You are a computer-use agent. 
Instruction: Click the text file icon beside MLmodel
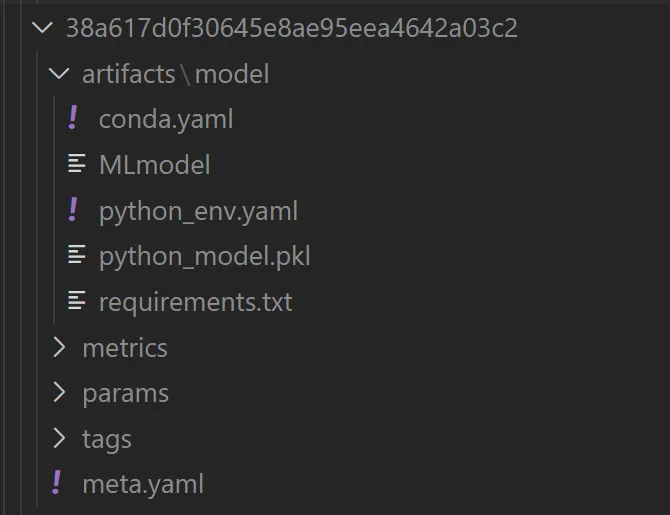[77, 163]
